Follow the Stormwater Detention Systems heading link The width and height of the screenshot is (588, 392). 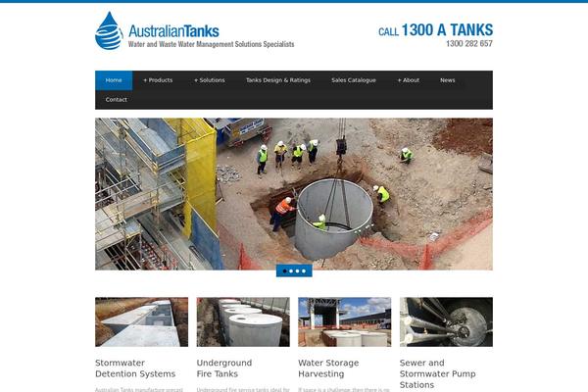point(135,368)
